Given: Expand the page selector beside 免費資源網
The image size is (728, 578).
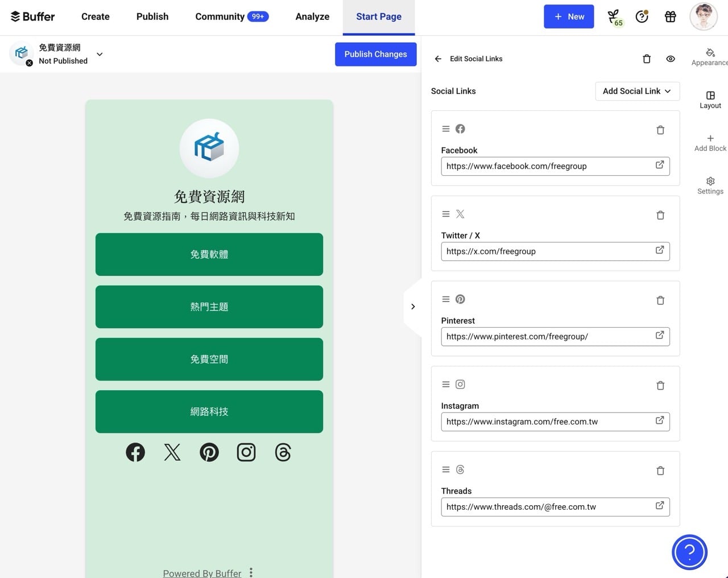Looking at the screenshot, I should point(100,54).
